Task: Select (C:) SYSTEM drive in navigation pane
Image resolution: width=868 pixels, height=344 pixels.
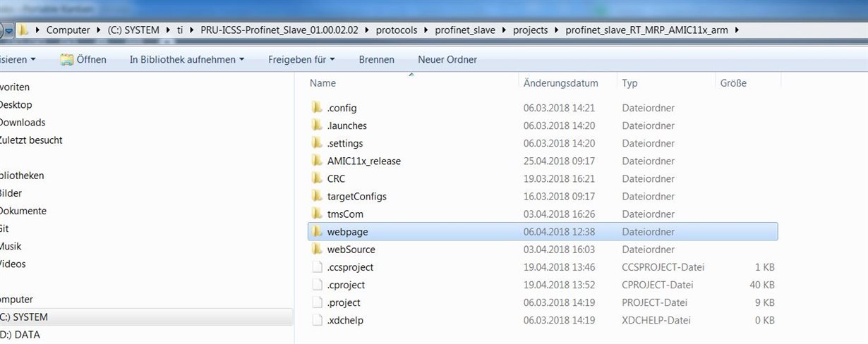Action: tap(25, 317)
